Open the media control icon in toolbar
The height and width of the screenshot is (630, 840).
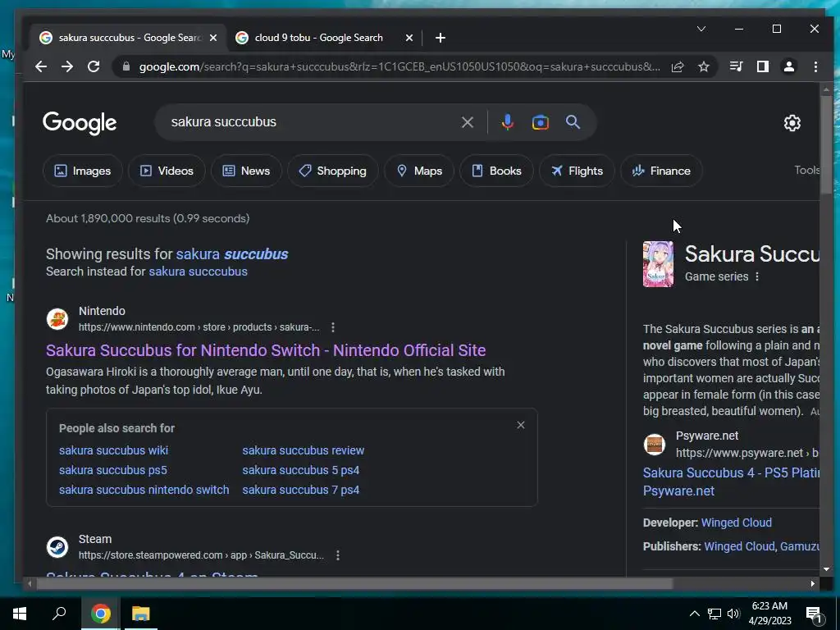pos(736,66)
